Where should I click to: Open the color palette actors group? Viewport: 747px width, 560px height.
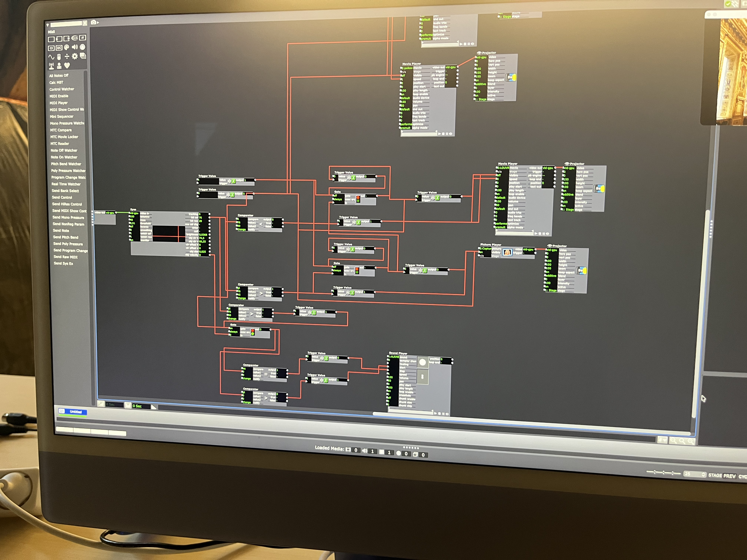pos(67,47)
